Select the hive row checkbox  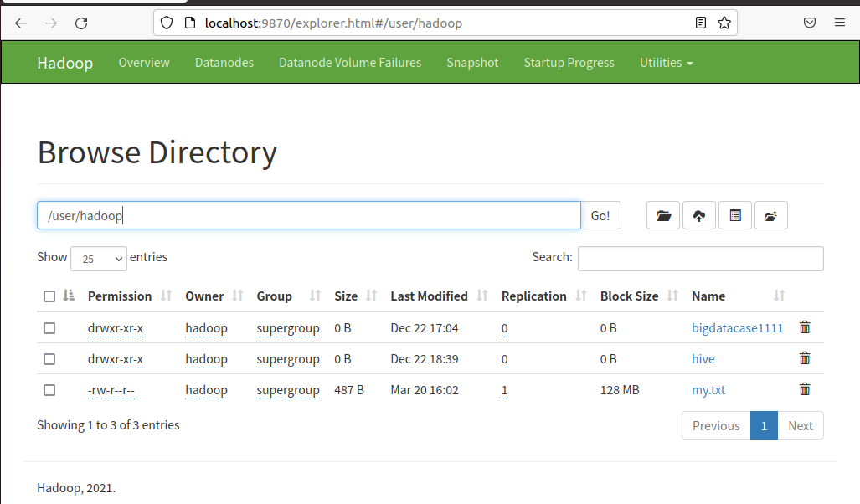pyautogui.click(x=49, y=359)
